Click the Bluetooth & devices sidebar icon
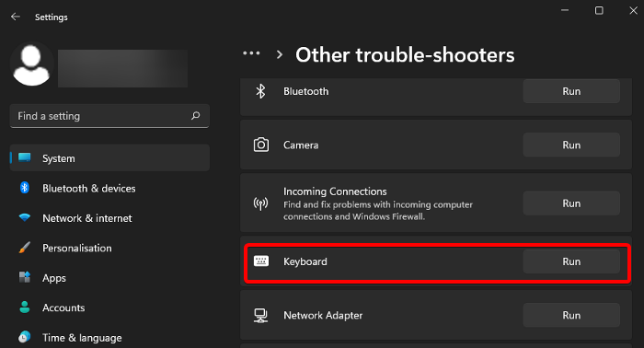Screen dimensions: 644x348 click(x=25, y=188)
